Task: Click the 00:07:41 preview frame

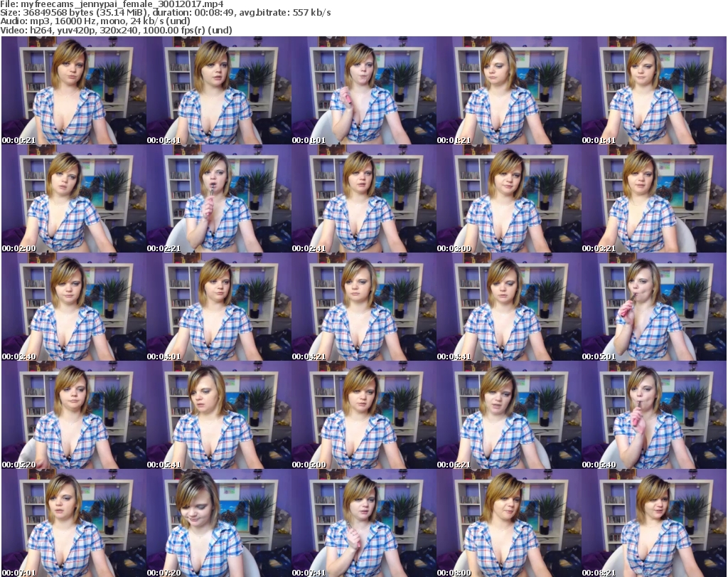Action: coord(363,523)
